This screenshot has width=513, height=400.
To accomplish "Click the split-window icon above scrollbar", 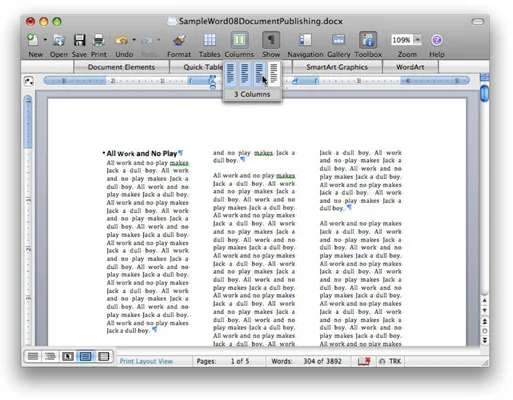I will 484,77.
